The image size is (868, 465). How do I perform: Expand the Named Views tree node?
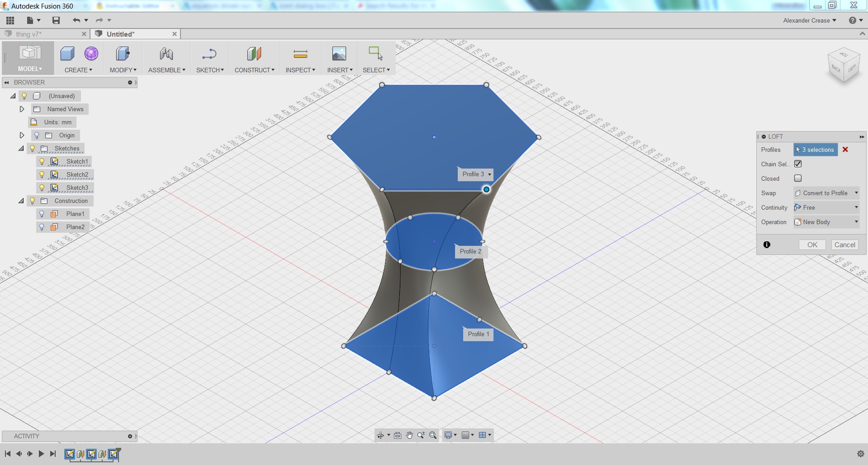(x=22, y=108)
